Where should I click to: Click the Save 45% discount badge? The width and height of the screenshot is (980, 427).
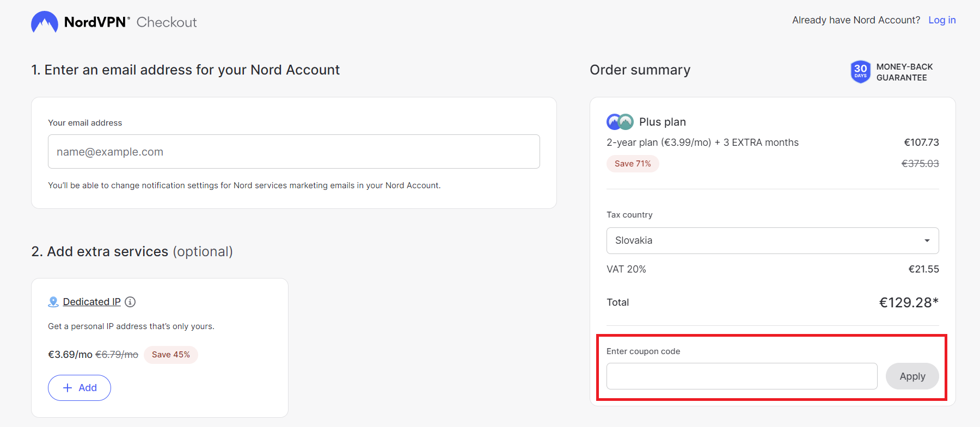click(171, 355)
